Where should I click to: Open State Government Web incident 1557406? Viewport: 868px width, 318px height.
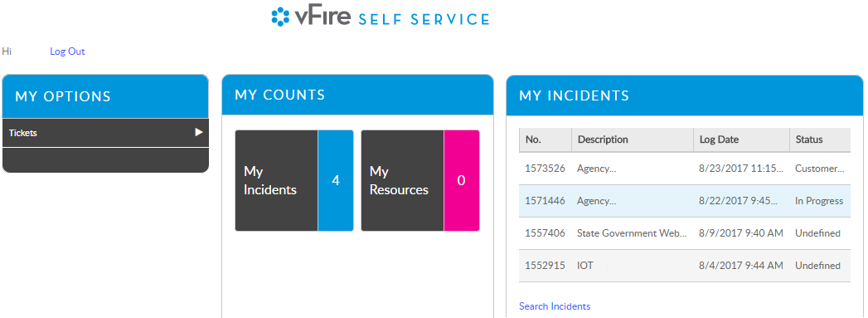(x=685, y=233)
